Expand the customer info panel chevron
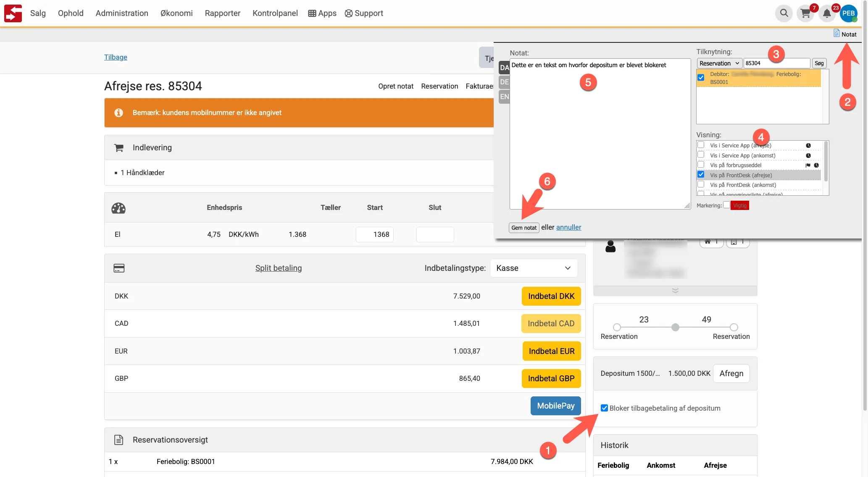The width and height of the screenshot is (868, 477). click(675, 291)
